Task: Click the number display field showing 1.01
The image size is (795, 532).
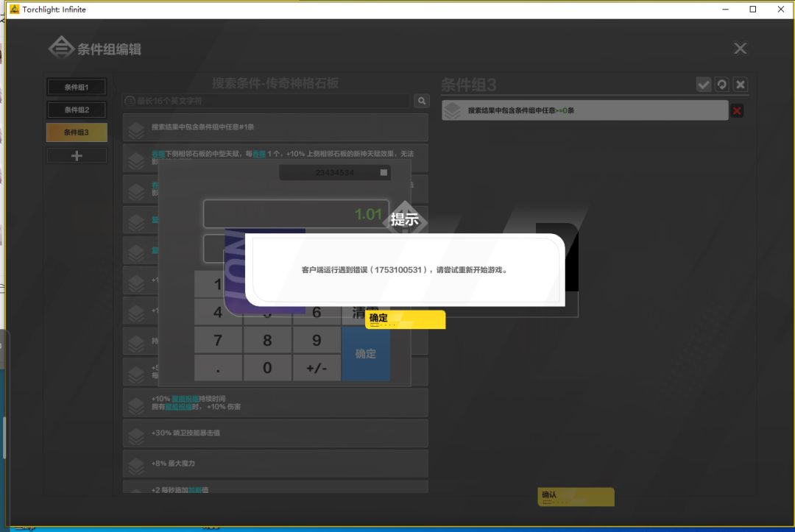Action: (296, 214)
